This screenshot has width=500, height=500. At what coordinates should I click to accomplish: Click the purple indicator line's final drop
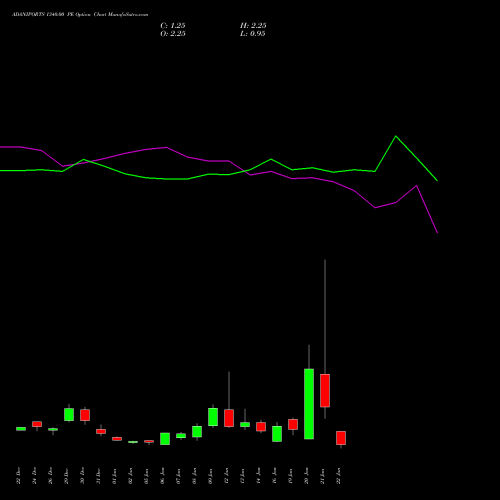tap(427, 209)
